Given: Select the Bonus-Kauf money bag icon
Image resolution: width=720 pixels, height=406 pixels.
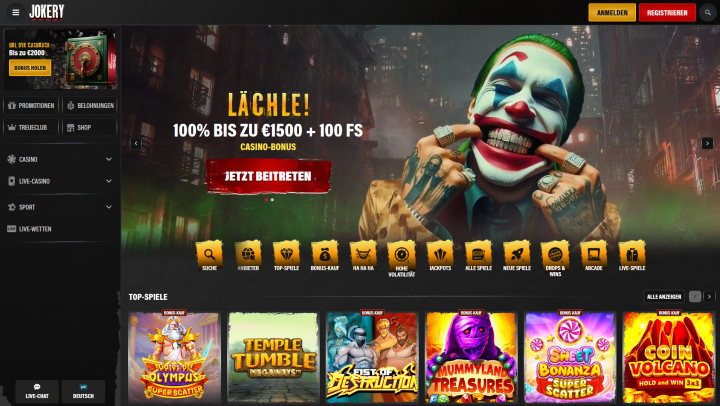Looking at the screenshot, I should (x=325, y=254).
